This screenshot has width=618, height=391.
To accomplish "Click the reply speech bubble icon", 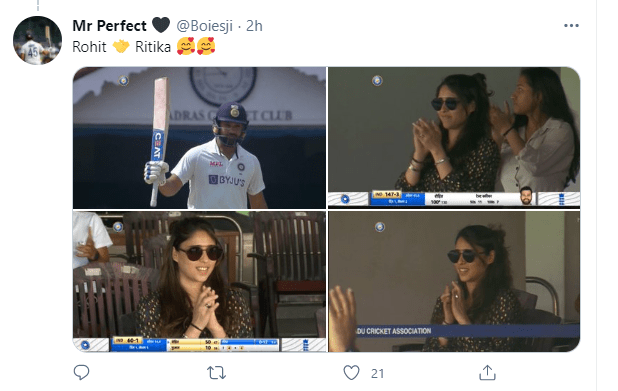I will (x=82, y=372).
